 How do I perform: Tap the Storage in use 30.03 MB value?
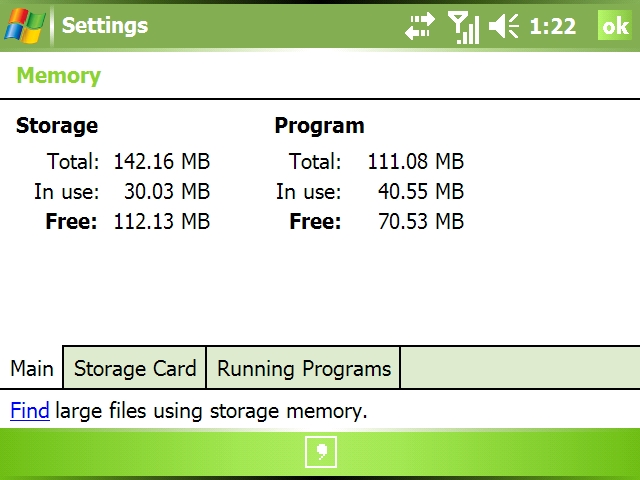pos(167,191)
